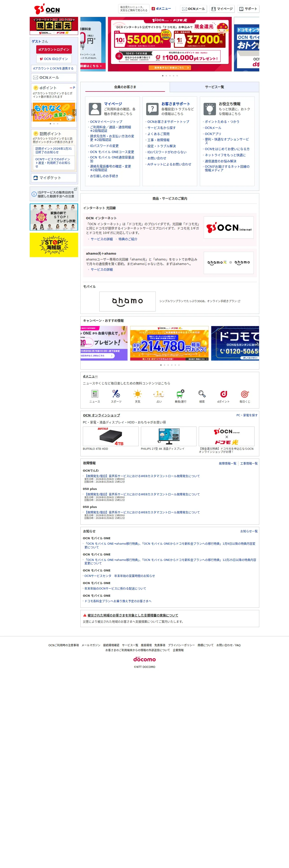Click previous arrow on dポイント sidebar carousel

pyautogui.click(x=33, y=112)
